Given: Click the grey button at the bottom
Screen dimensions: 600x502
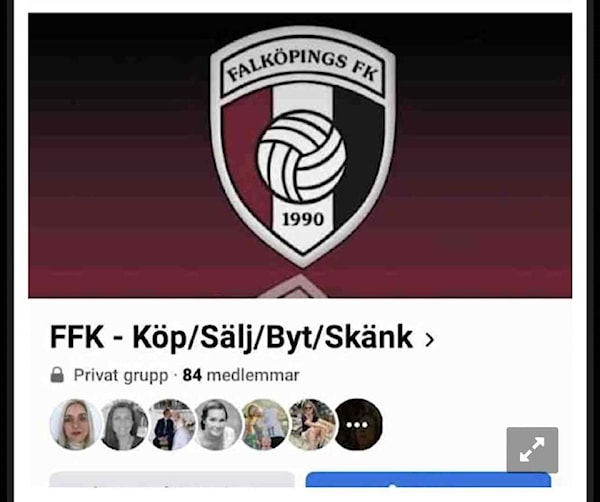Looking at the screenshot, I should (172, 480).
